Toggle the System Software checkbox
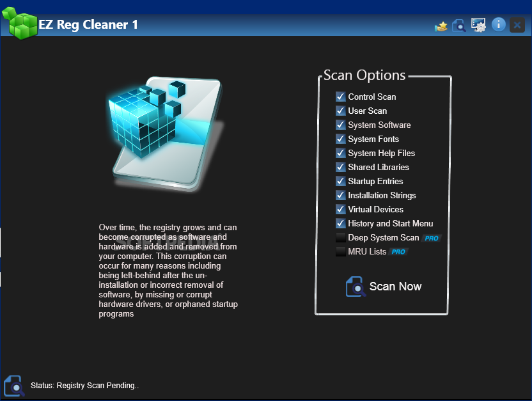 341,125
